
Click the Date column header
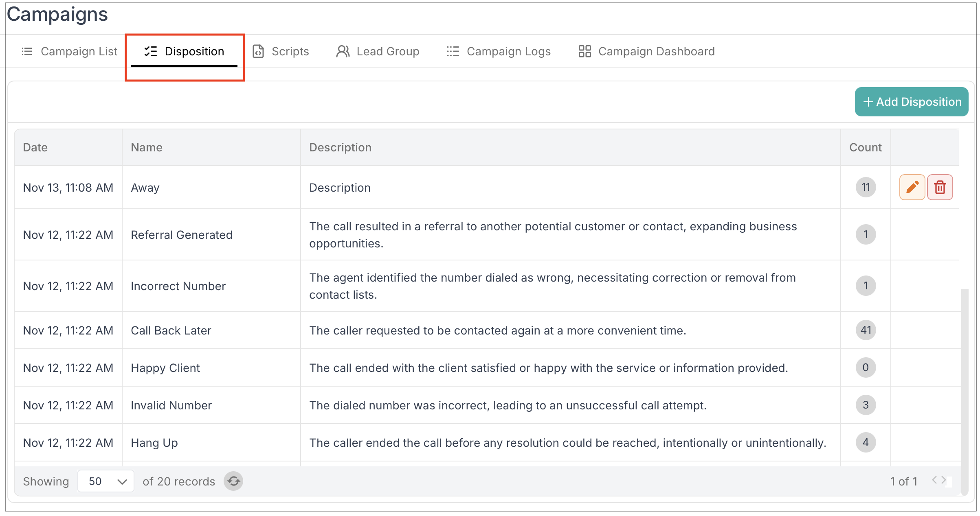pos(35,147)
